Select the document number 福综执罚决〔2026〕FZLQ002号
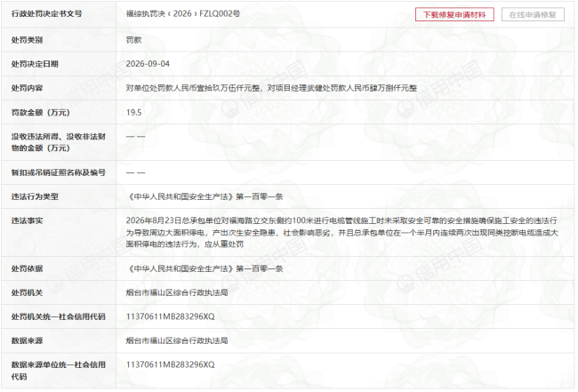578x392 pixels. tap(183, 13)
